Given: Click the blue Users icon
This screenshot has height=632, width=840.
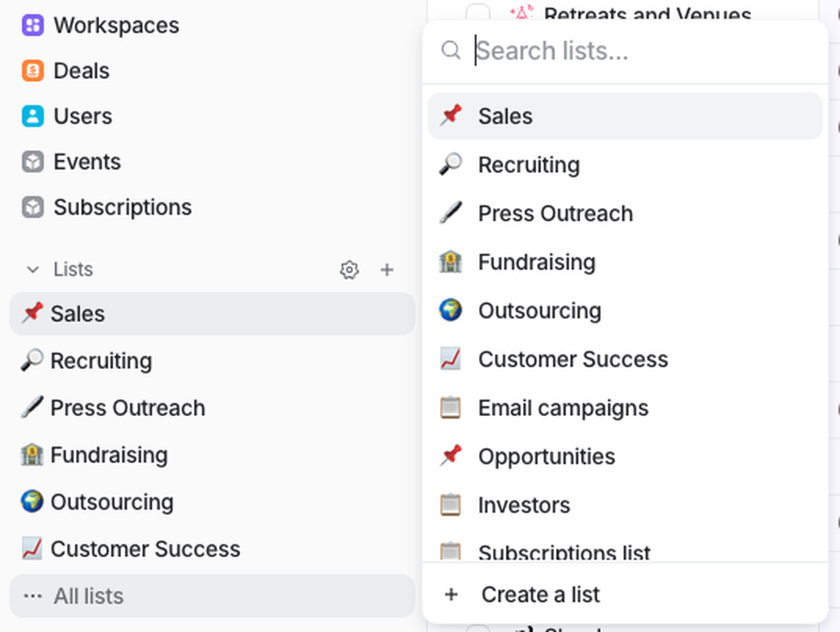Looking at the screenshot, I should click(33, 116).
